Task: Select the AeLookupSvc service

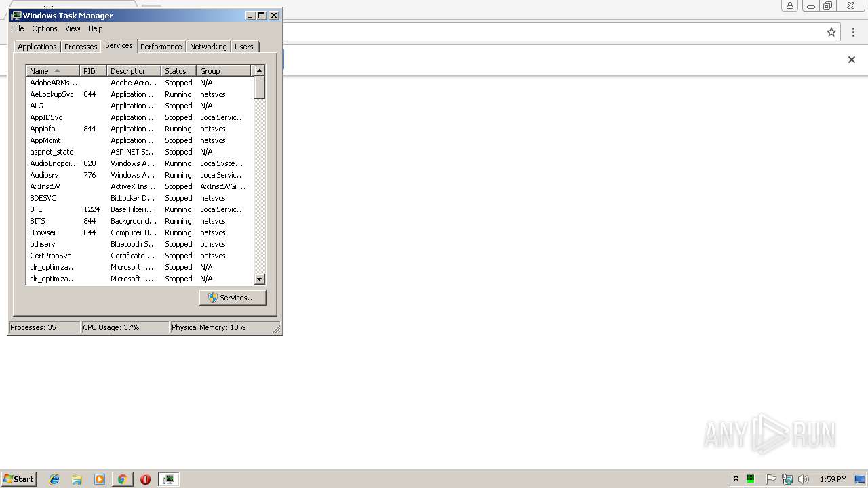Action: tap(140, 94)
